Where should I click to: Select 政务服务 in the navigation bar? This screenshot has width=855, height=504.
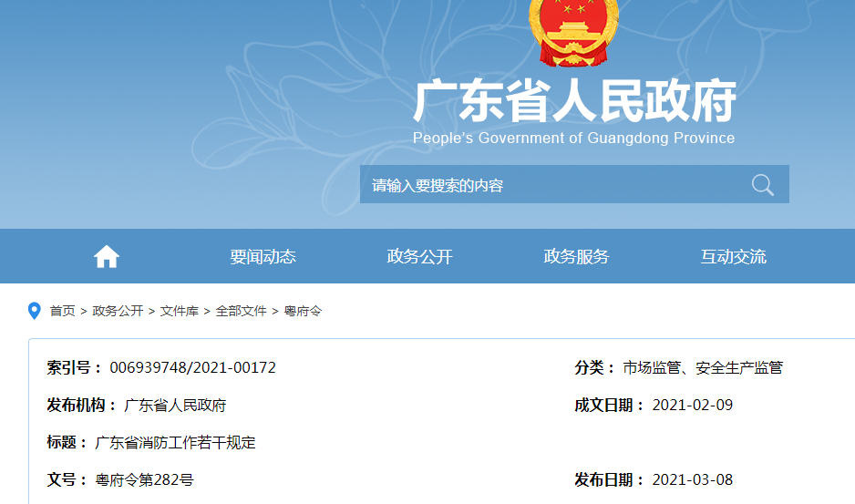(576, 257)
